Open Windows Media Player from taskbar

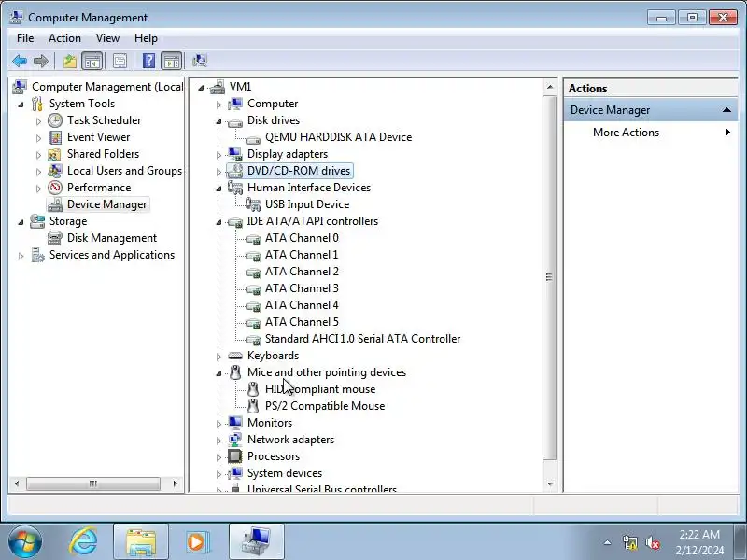pyautogui.click(x=196, y=542)
